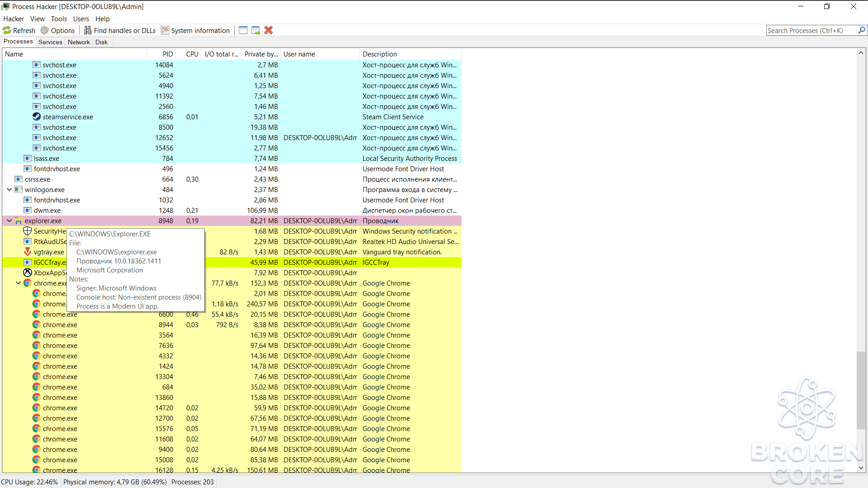This screenshot has height=488, width=868.
Task: Collapse the winlogon.exe tree node
Action: coord(9,189)
